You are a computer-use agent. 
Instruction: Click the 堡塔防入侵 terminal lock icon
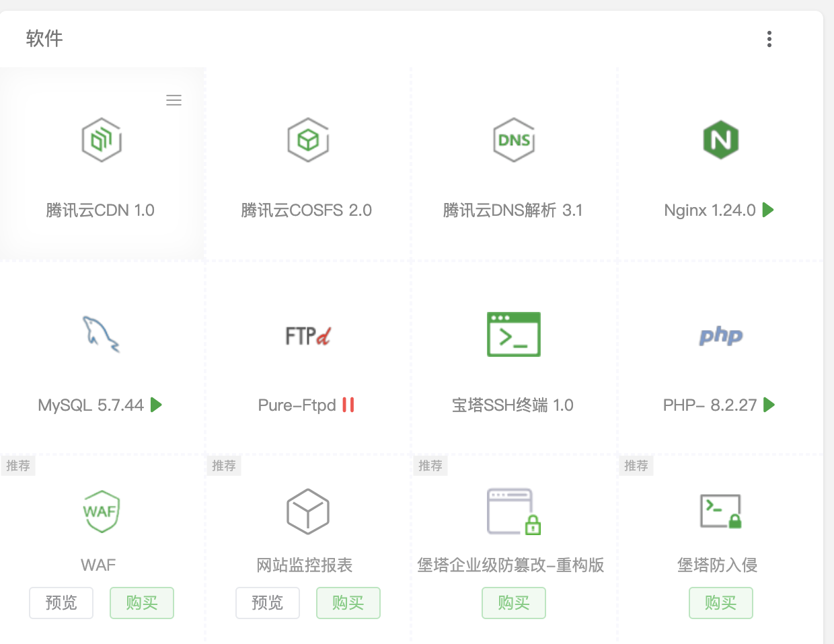point(721,512)
